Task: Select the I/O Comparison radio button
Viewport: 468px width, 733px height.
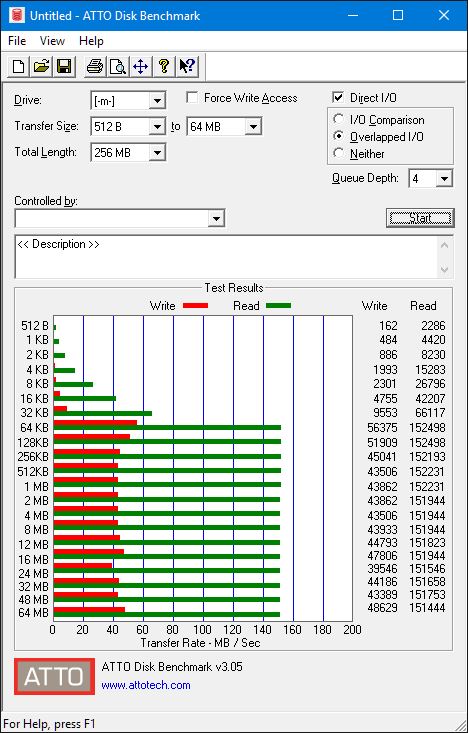Action: coord(338,119)
